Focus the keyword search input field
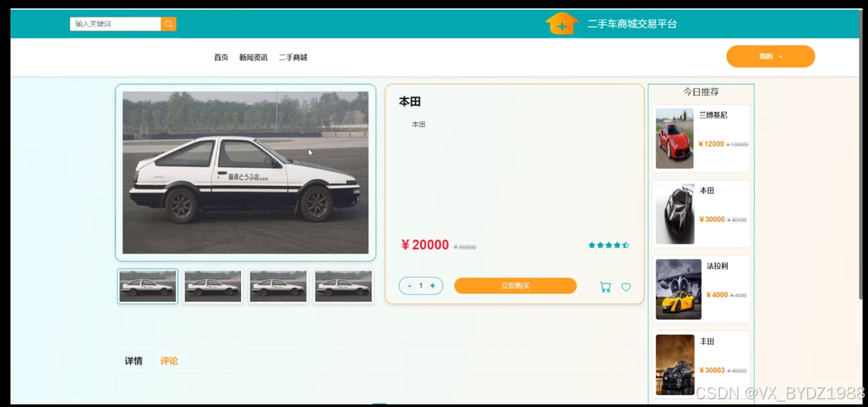 [x=116, y=24]
